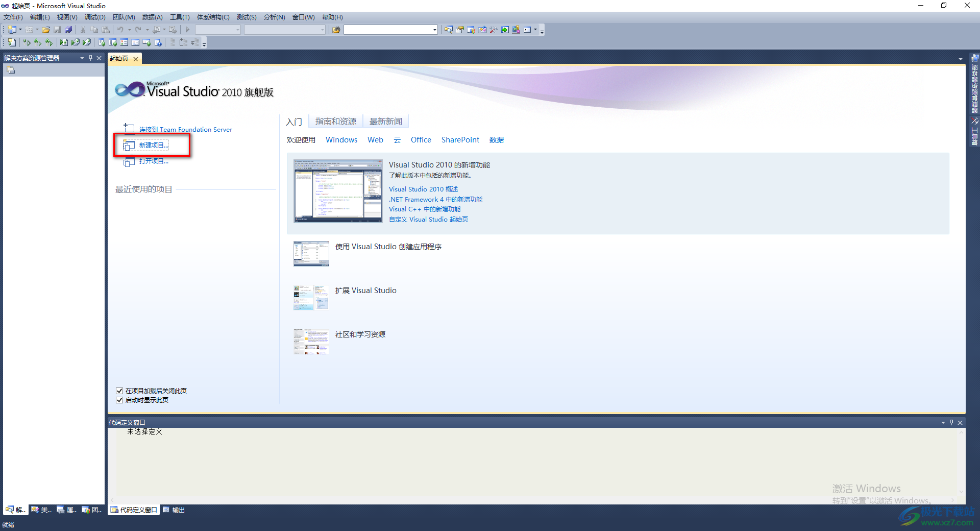
Task: Click the Team Foundation Server connect icon
Action: point(129,128)
